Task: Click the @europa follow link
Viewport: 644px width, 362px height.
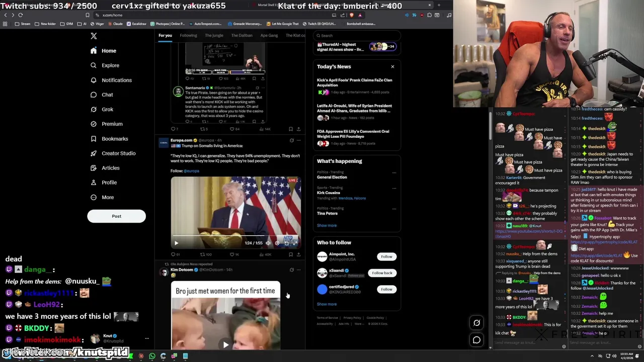Action: point(191,171)
